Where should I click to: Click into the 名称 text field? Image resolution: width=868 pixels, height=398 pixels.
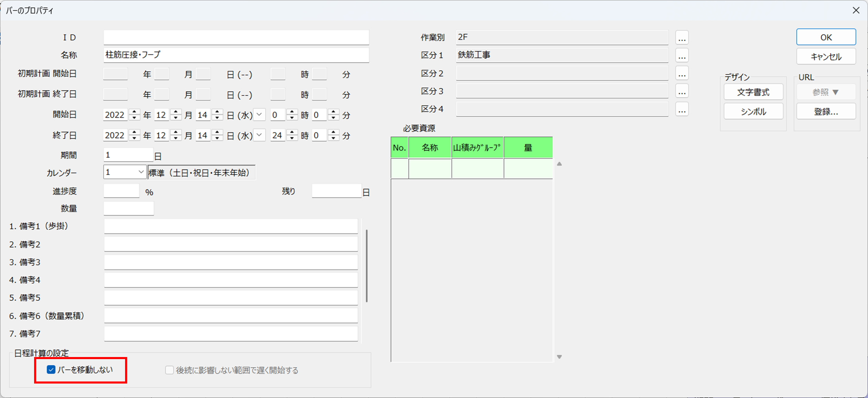[x=236, y=55]
